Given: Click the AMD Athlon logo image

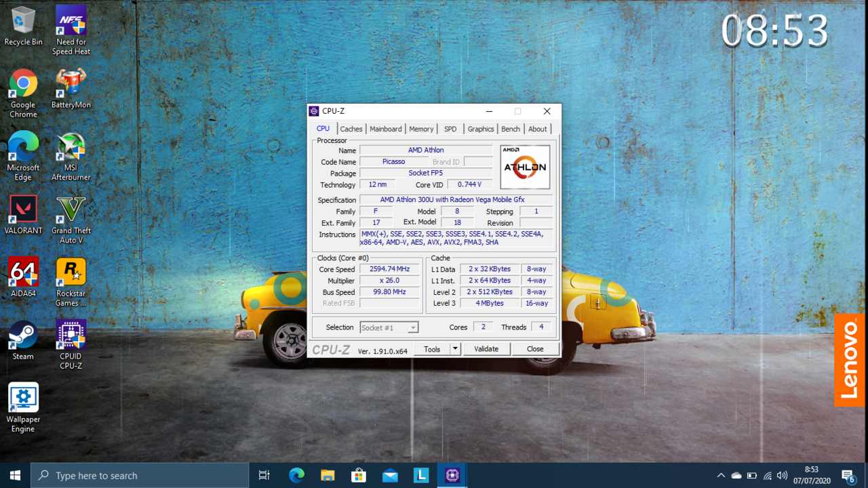Looking at the screenshot, I should pos(525,167).
